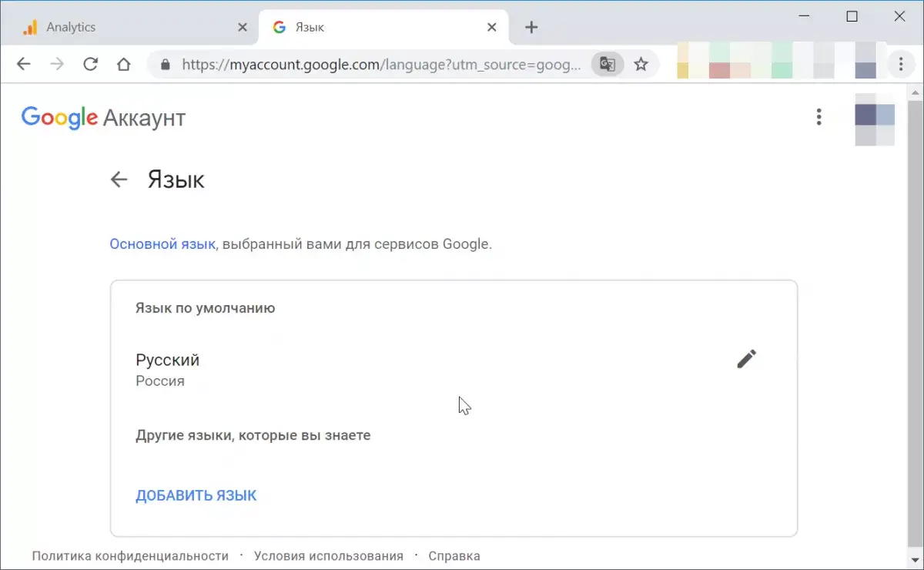The image size is (924, 570).
Task: Click the ДОБАВИТЬ ЯЗЫК button
Action: point(196,495)
